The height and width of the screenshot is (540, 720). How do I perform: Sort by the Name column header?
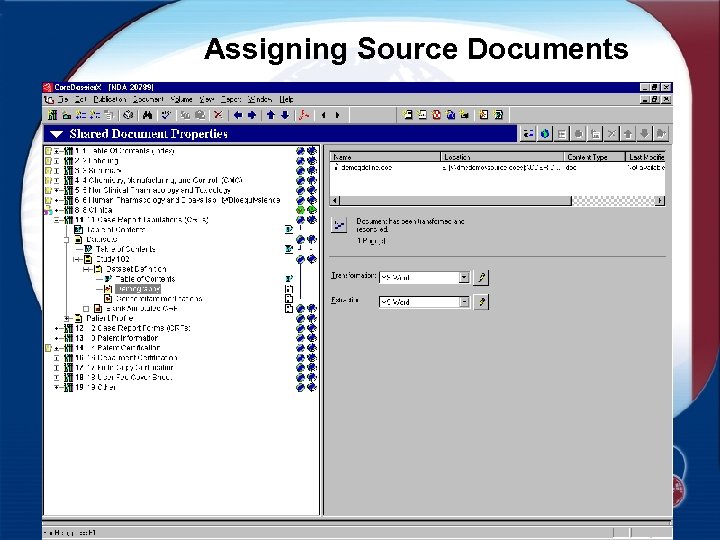385,157
